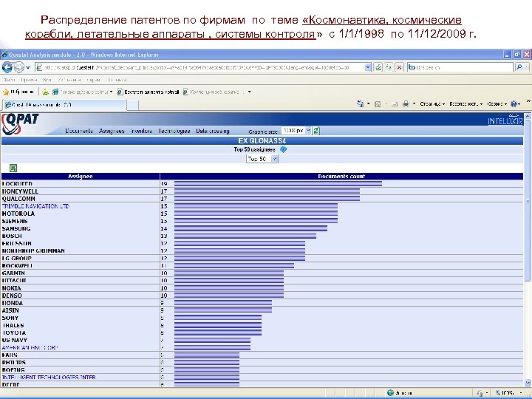Image resolution: width=532 pixels, height=399 pixels.
Task: Add page to Favorites bar icon
Action: (45, 92)
